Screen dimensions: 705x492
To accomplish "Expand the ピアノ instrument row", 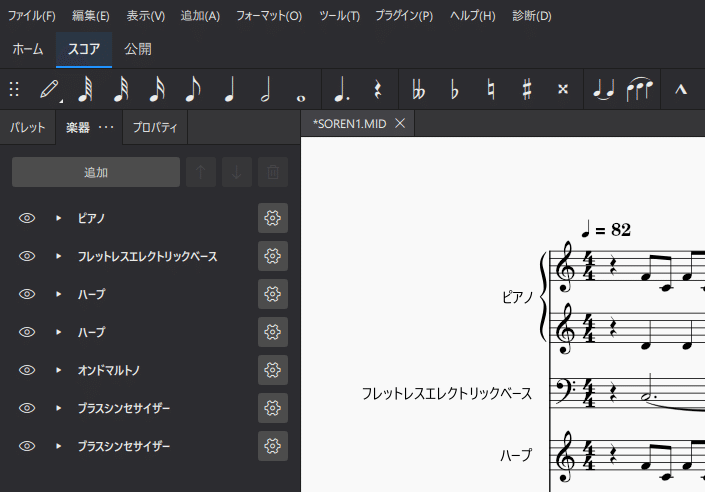I will point(58,218).
